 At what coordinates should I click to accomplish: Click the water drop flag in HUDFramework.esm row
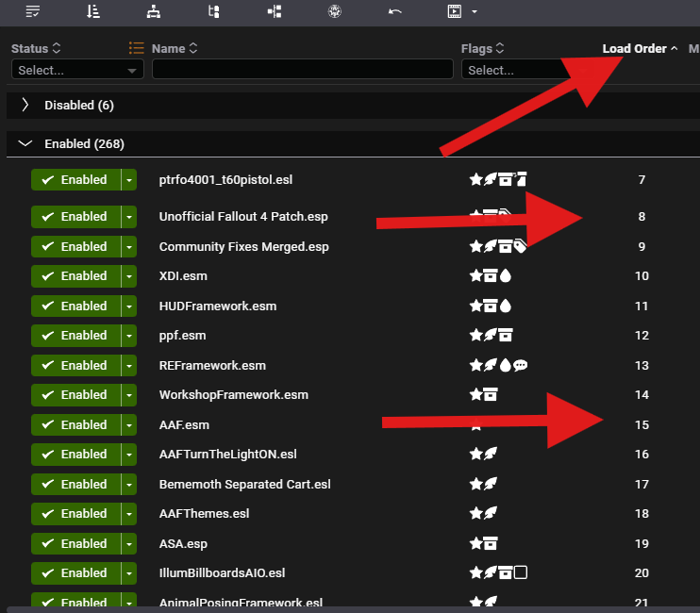[506, 306]
